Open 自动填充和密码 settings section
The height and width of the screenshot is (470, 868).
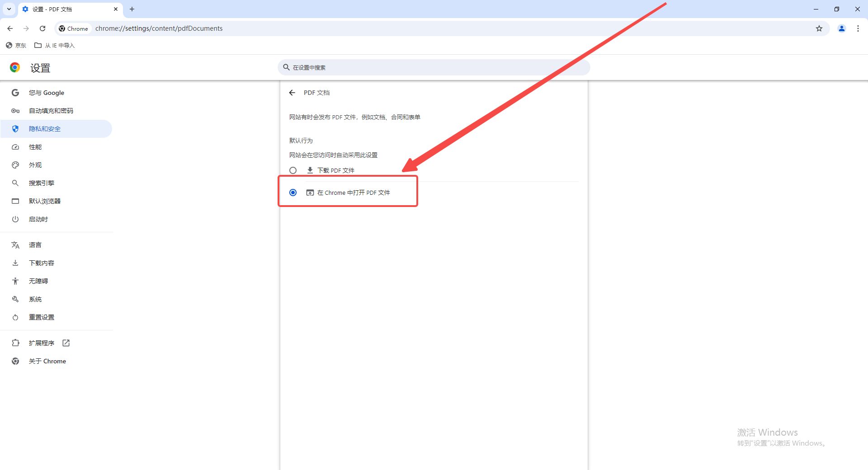[x=57, y=111]
